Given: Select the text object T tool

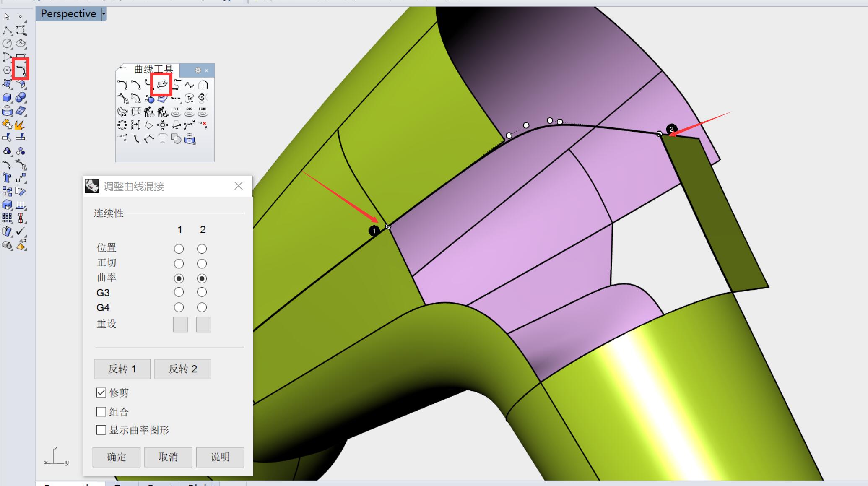Looking at the screenshot, I should tap(7, 178).
